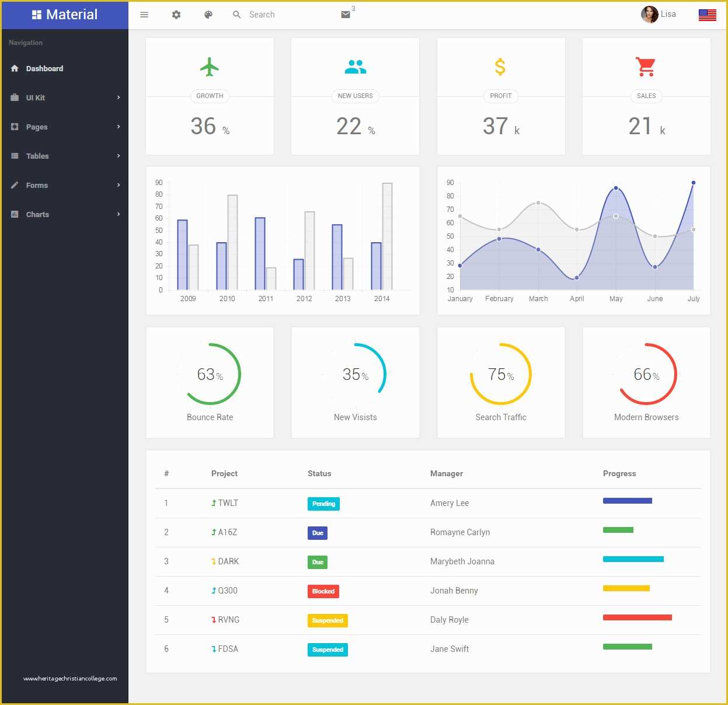Click Daly Royle's red progress bar
Screen dimensions: 728x705
pos(638,617)
